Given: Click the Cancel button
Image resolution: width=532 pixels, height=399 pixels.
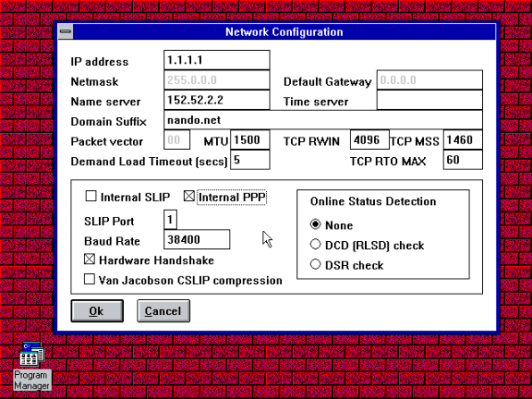Looking at the screenshot, I should pos(163,311).
